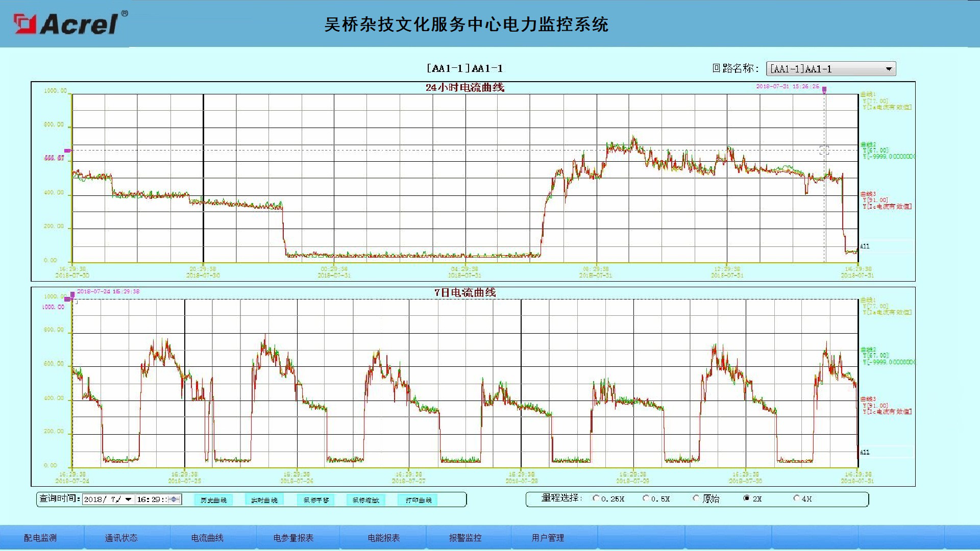Click the magenta Y-axis marker at 666.67
This screenshot has height=551, width=980.
(x=67, y=151)
